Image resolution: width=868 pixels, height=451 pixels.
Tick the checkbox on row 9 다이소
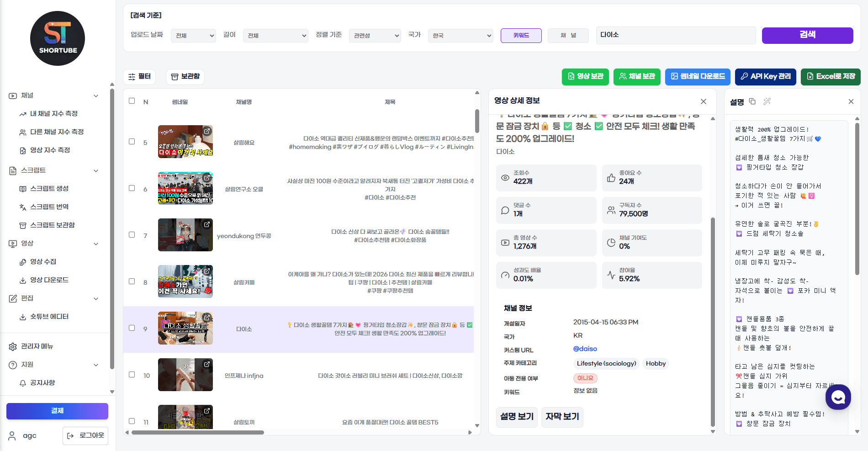coord(132,328)
